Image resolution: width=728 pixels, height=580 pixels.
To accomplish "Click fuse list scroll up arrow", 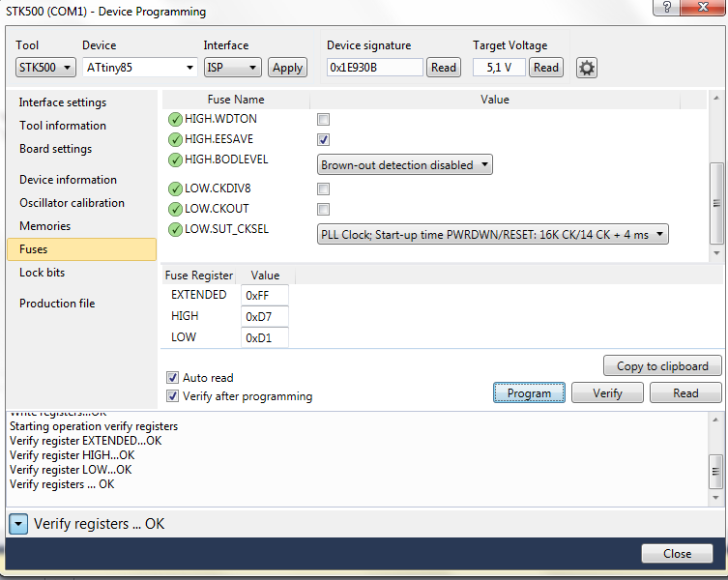I will point(716,98).
